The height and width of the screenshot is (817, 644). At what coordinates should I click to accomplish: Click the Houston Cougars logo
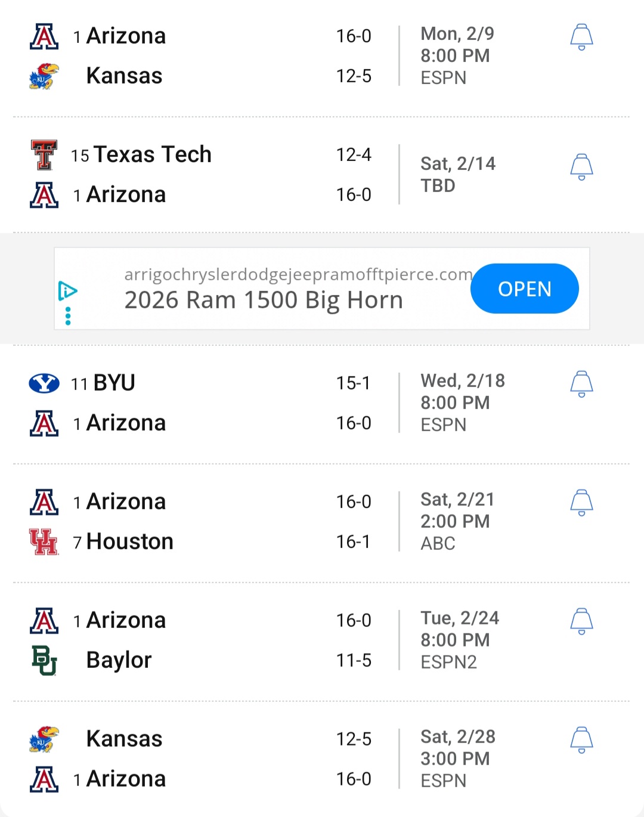pos(44,541)
